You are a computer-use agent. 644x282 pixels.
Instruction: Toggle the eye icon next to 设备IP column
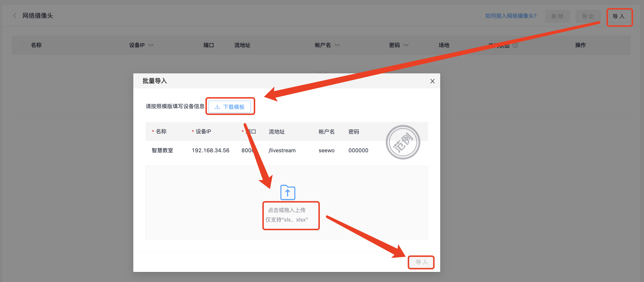click(151, 45)
